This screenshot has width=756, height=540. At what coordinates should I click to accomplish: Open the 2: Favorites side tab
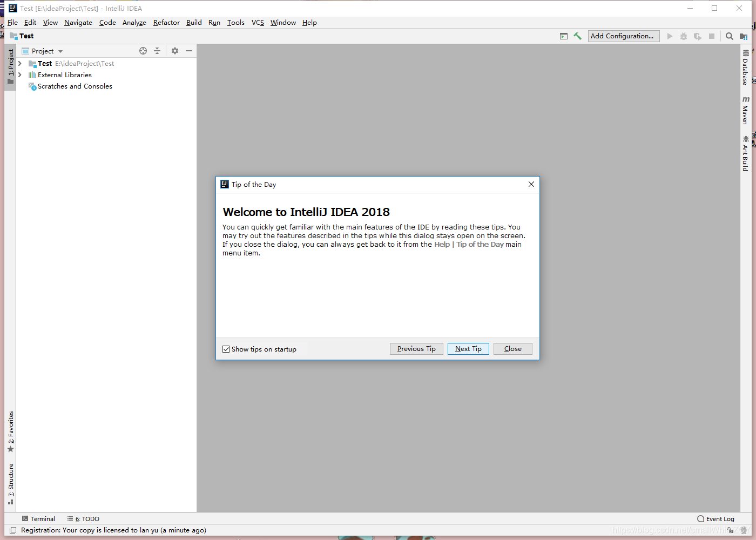pos(10,432)
